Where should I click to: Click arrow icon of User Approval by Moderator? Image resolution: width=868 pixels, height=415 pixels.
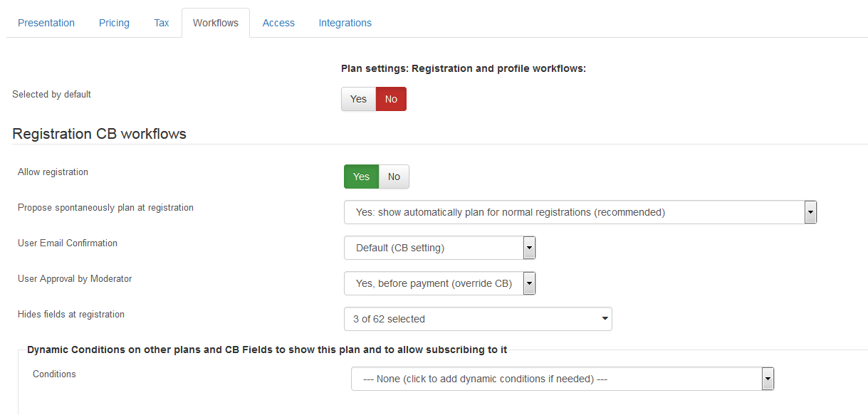click(529, 283)
